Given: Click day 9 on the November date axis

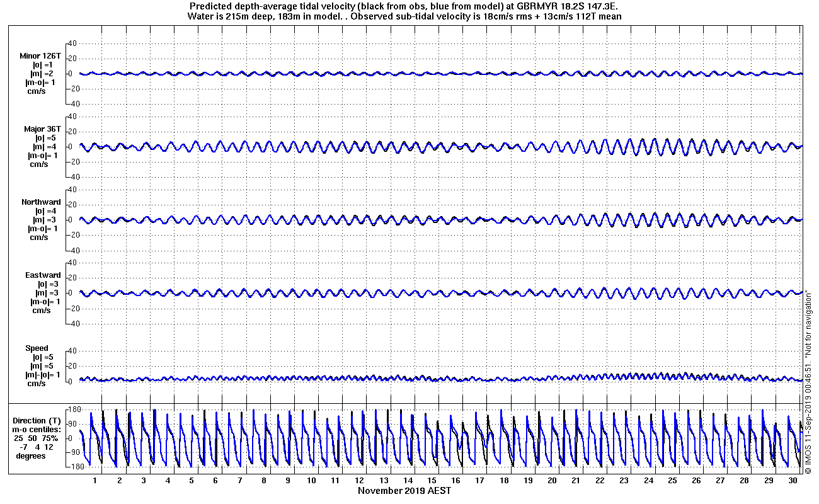Looking at the screenshot, I should [288, 481].
